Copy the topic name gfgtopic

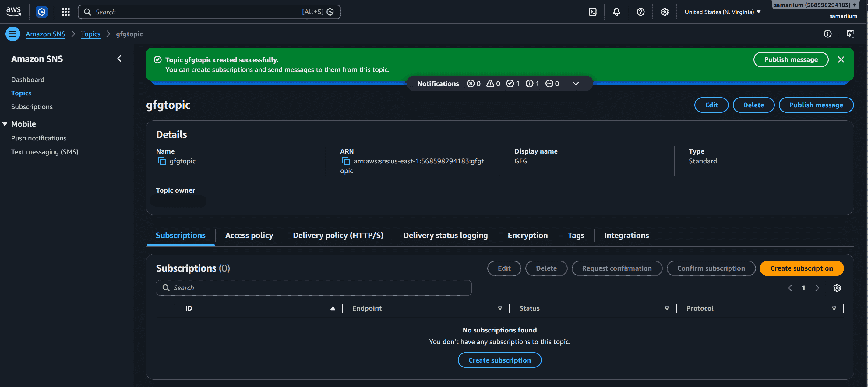point(162,161)
